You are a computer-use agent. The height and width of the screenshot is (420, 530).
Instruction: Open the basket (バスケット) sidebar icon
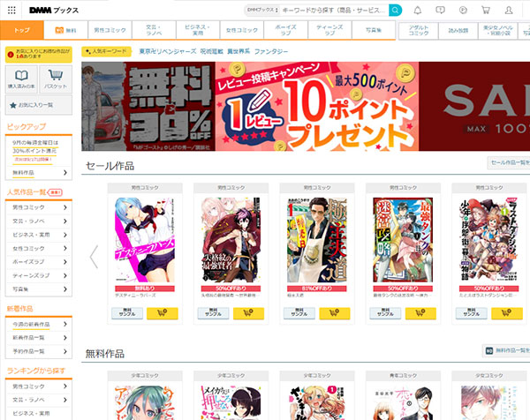click(56, 79)
